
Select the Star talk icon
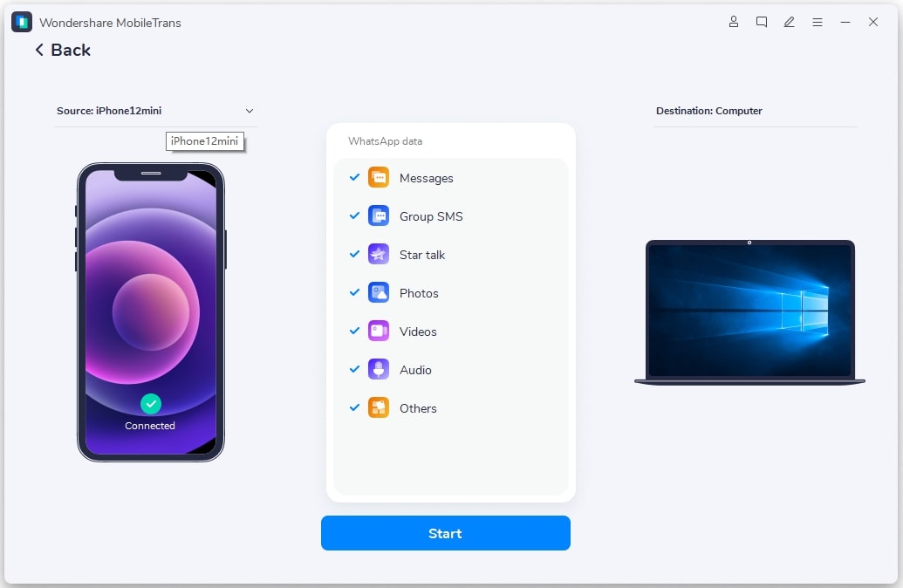[x=378, y=254]
